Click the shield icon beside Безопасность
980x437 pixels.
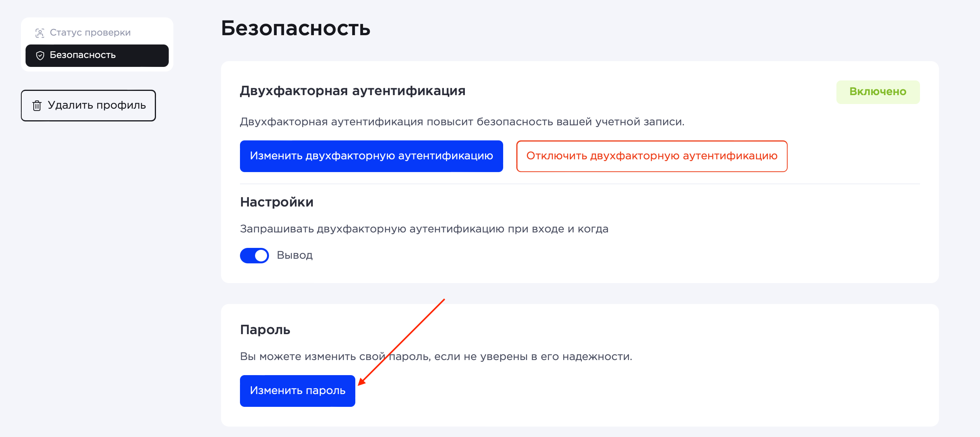click(40, 55)
